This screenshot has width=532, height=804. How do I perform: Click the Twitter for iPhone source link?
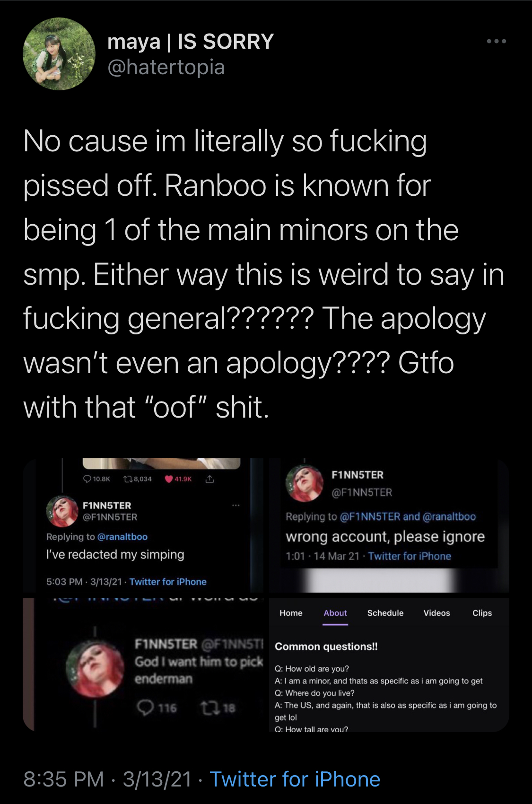pyautogui.click(x=295, y=779)
